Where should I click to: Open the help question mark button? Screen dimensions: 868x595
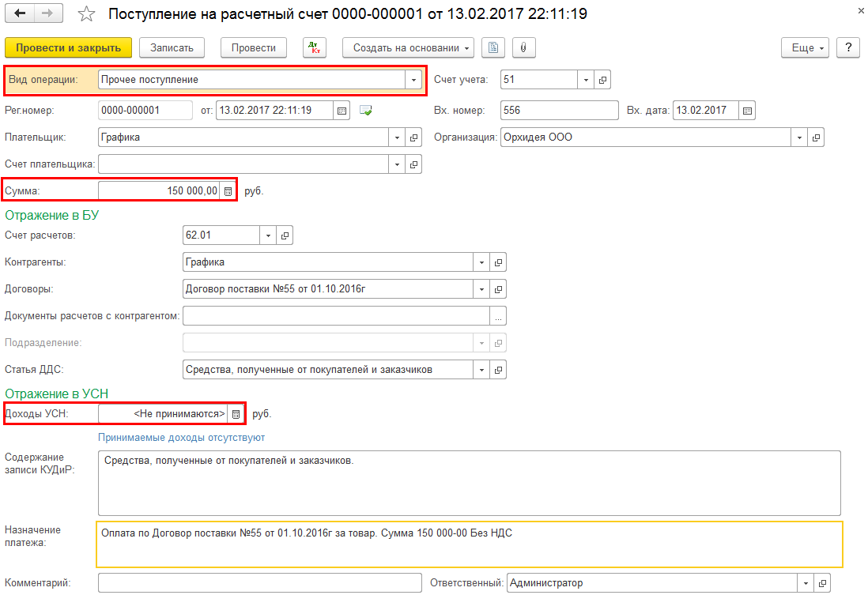click(847, 48)
